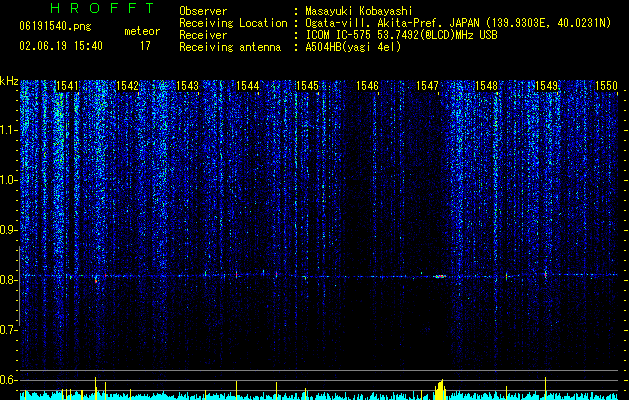Click the ICOM IC-575 receiver text

point(401,35)
